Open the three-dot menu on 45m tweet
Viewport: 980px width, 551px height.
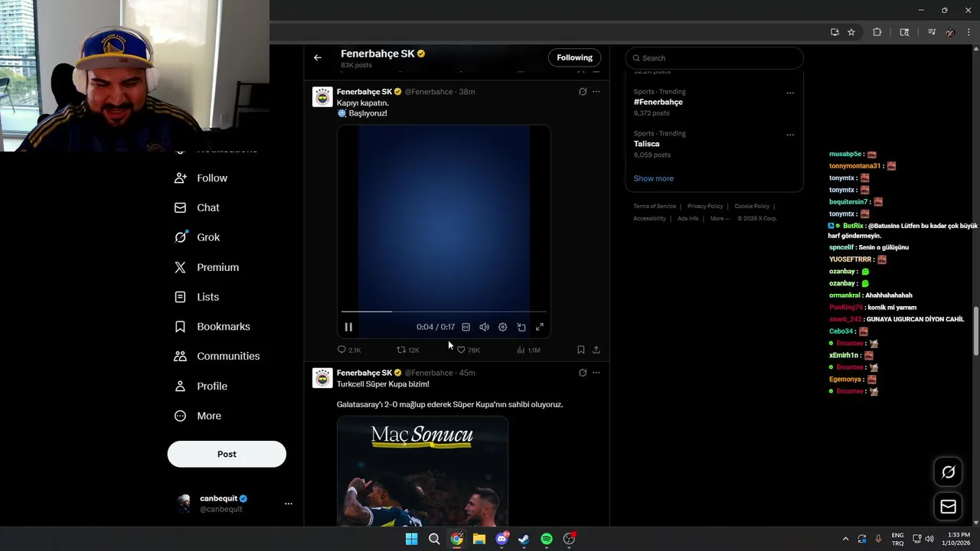(596, 373)
